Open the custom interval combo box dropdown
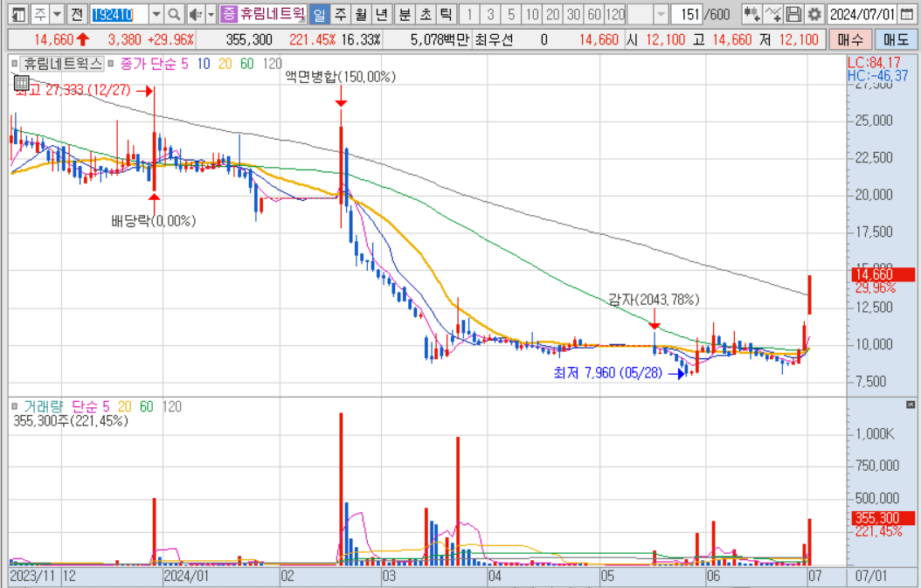The image size is (921, 588). pyautogui.click(x=661, y=14)
